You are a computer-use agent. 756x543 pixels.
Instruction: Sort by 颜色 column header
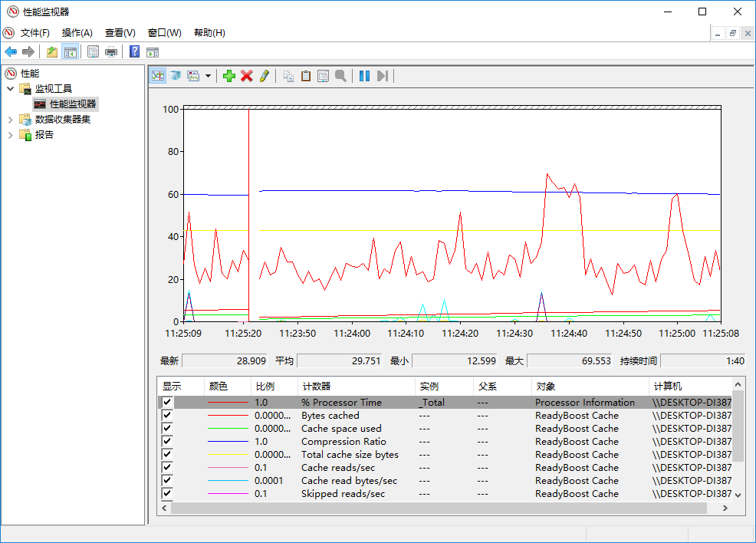coord(228,387)
